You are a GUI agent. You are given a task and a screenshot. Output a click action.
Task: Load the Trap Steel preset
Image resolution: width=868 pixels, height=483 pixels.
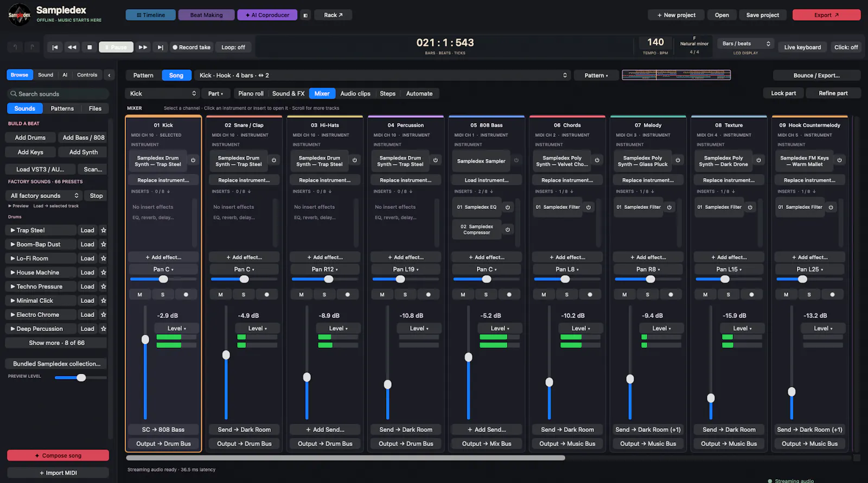click(87, 230)
